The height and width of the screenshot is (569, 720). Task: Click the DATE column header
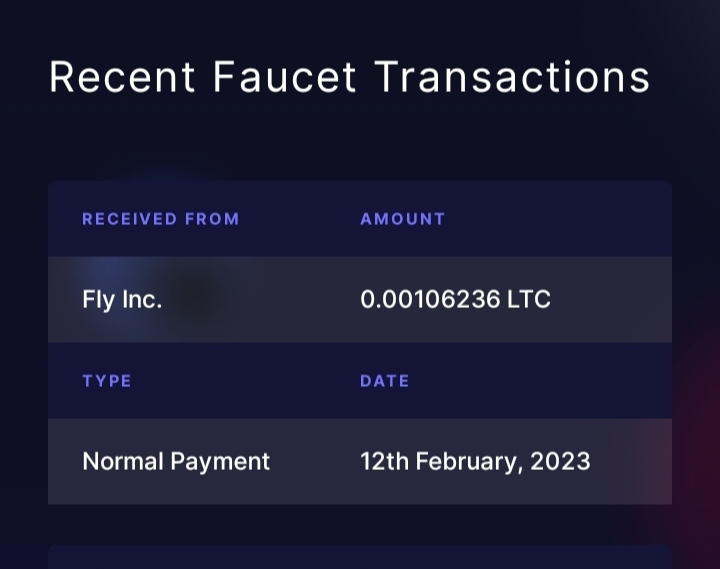(x=385, y=381)
